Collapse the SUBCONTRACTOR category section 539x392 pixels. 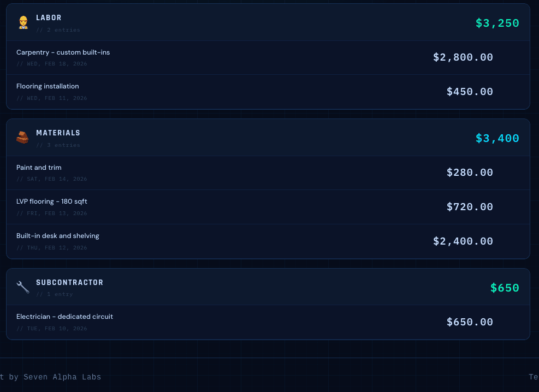pos(268,287)
